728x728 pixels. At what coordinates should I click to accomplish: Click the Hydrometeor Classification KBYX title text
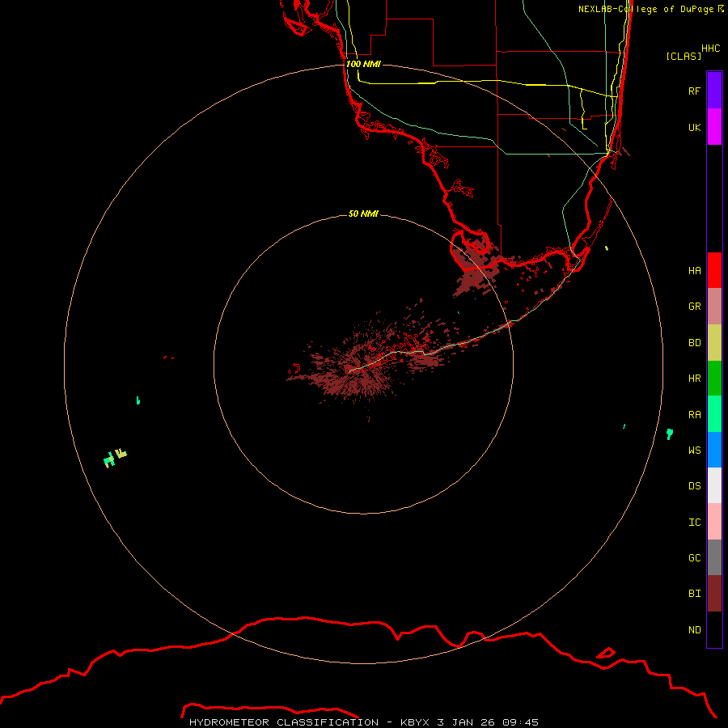(x=363, y=722)
